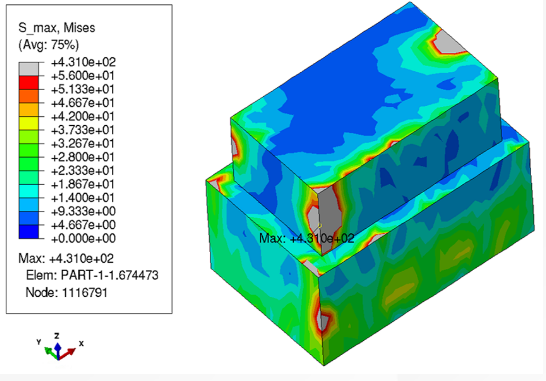Select the red legend color band
Viewport: 546px width, 381px height.
[x=29, y=83]
